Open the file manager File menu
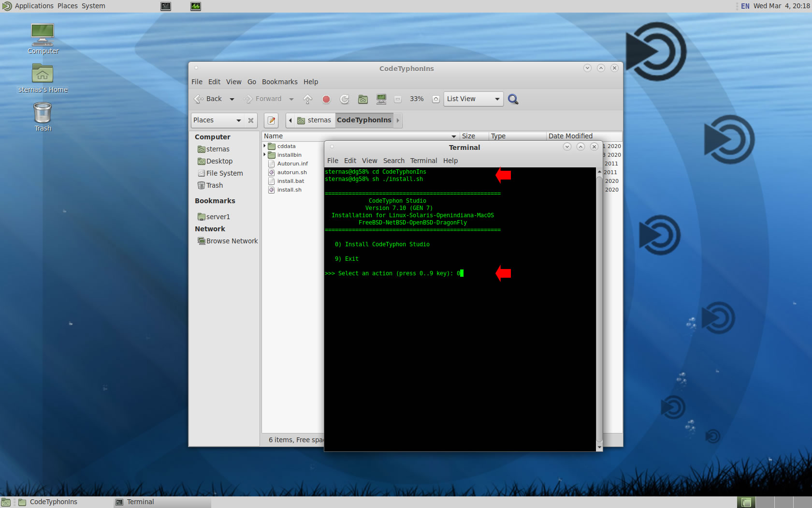Viewport: 812px width, 508px height. click(197, 82)
